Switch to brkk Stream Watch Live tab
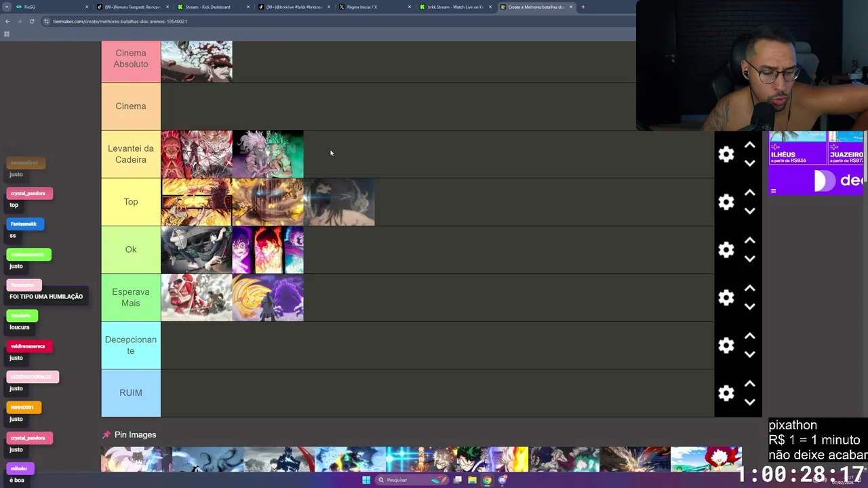Image resolution: width=868 pixels, height=488 pixels. [x=455, y=7]
